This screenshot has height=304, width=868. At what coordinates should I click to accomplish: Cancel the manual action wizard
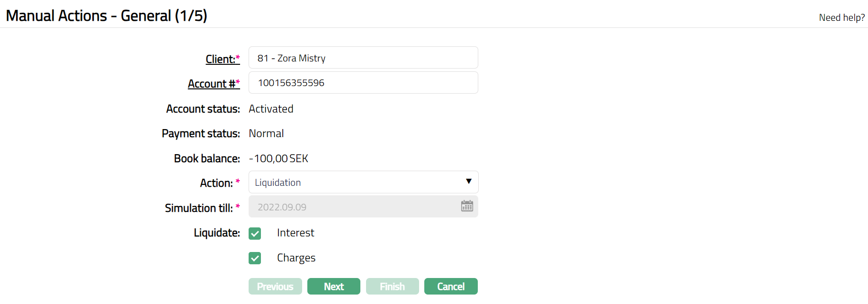(x=450, y=287)
